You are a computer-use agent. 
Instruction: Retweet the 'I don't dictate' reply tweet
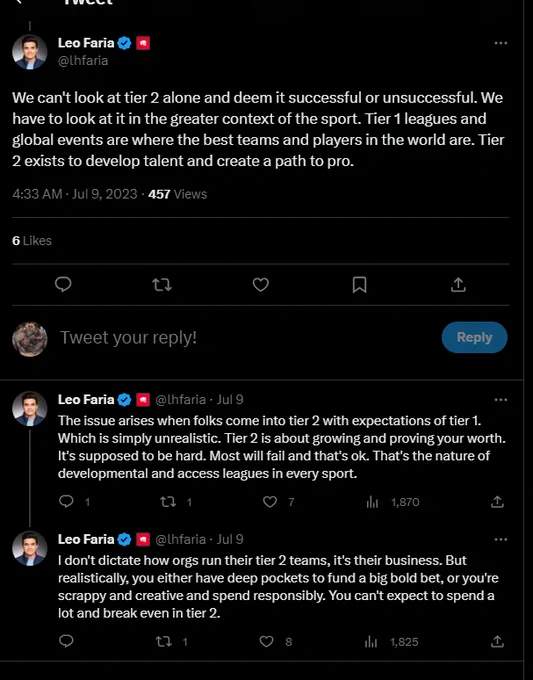pyautogui.click(x=163, y=641)
